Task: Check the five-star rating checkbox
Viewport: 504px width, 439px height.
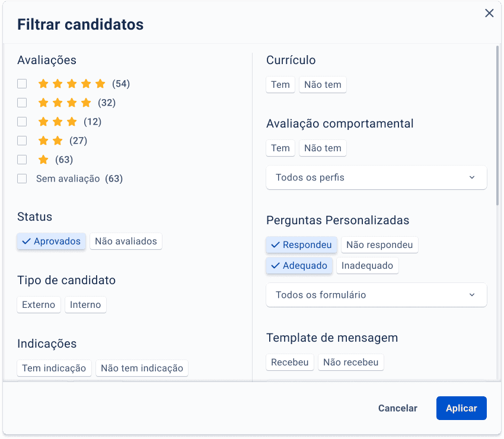Action: tap(22, 84)
